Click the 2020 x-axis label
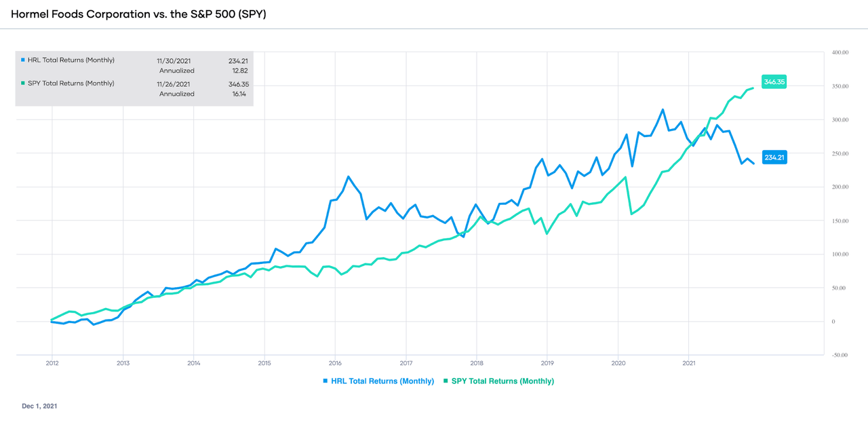The height and width of the screenshot is (435, 868). click(618, 362)
